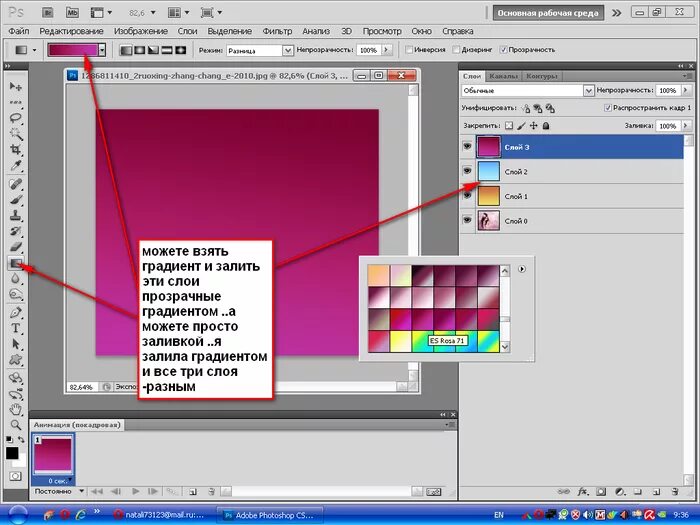The width and height of the screenshot is (700, 525).
Task: Select the Eyedropper tool
Action: point(16,166)
